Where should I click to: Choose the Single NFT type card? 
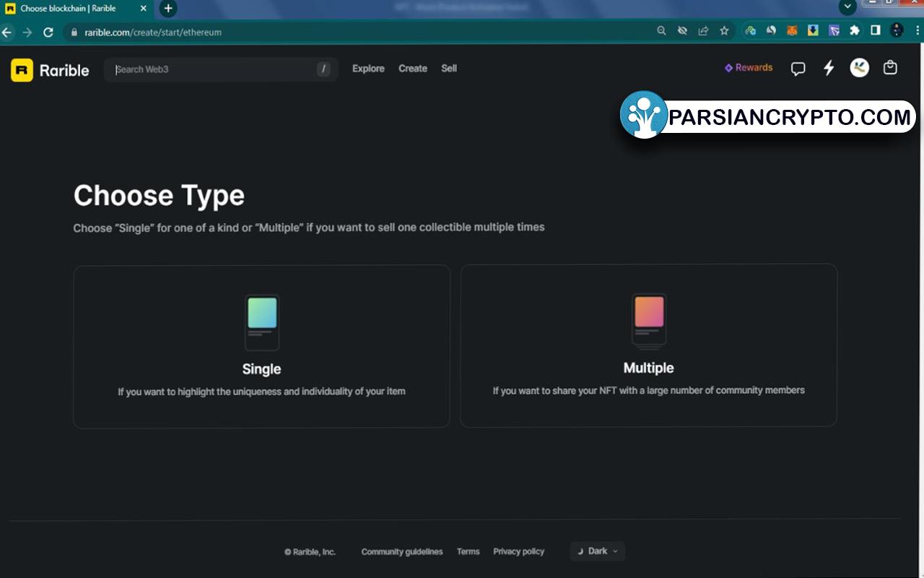(261, 346)
